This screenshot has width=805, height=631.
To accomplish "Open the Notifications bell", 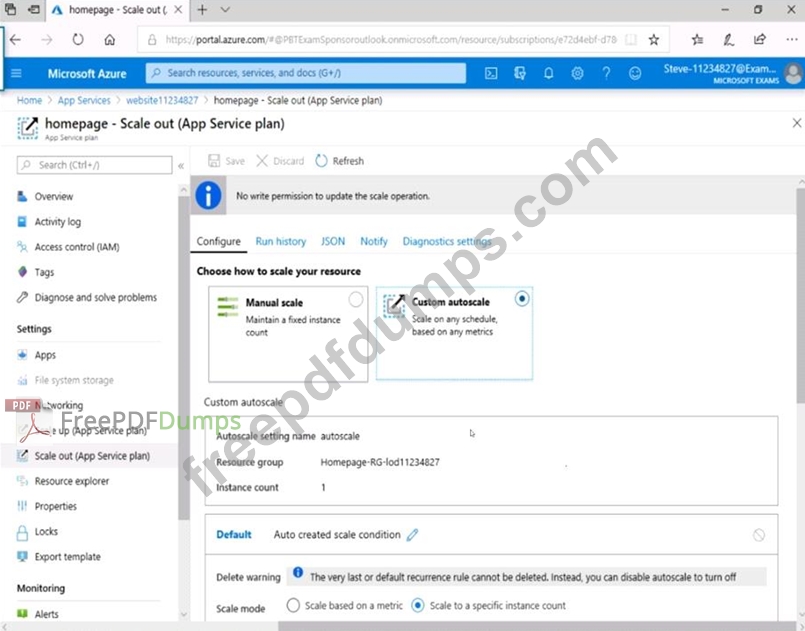I will pyautogui.click(x=549, y=73).
